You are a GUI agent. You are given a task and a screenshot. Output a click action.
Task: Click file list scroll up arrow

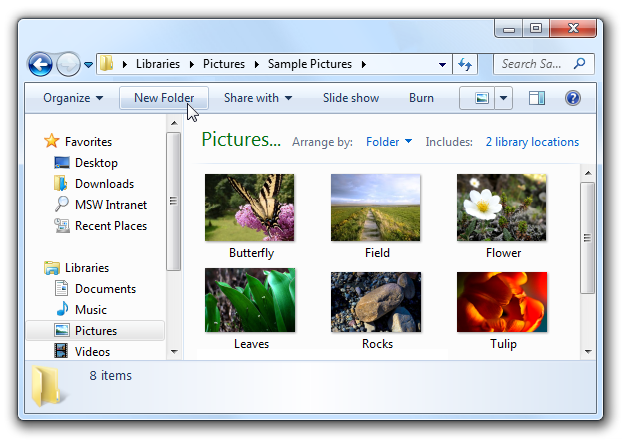588,173
